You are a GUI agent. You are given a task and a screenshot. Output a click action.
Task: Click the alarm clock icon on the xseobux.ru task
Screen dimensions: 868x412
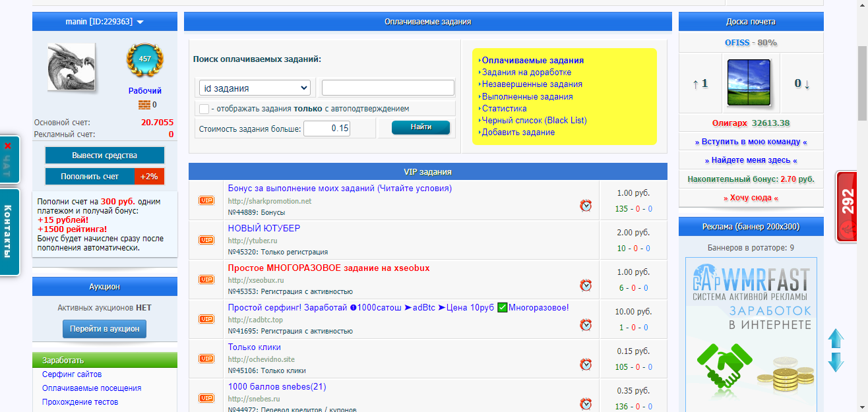point(586,285)
